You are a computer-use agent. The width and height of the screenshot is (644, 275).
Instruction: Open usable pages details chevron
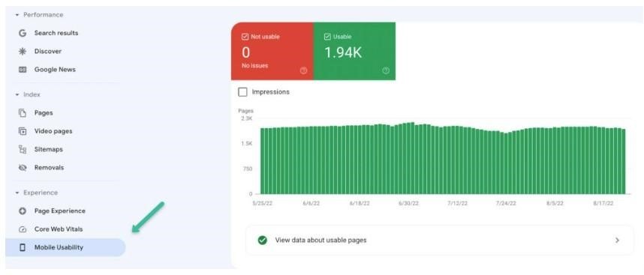pos(617,241)
